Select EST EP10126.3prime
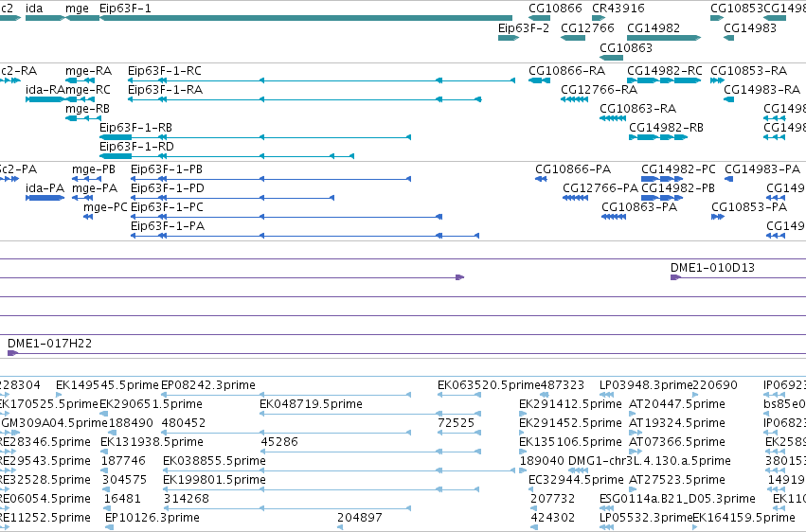 pos(109,527)
